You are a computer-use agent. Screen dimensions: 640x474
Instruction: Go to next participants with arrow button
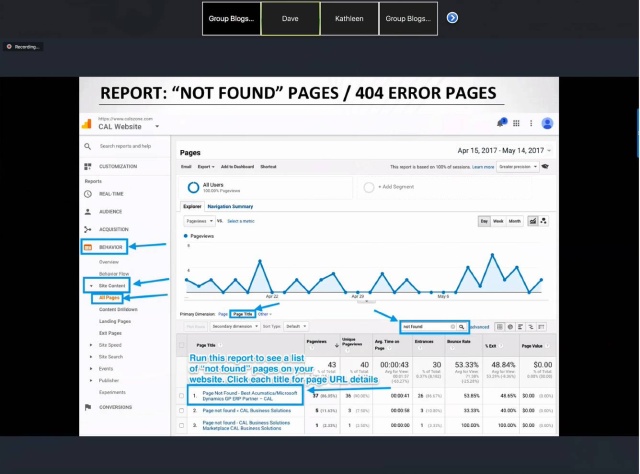pos(452,18)
